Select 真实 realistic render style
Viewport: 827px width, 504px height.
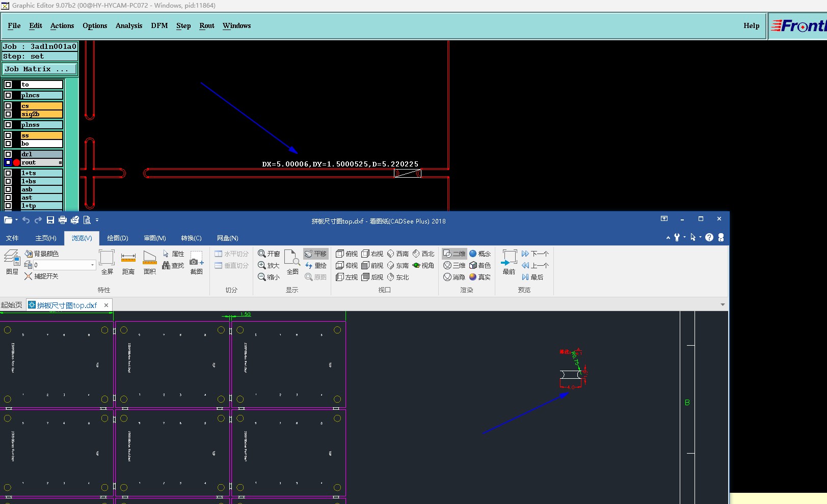pyautogui.click(x=480, y=277)
